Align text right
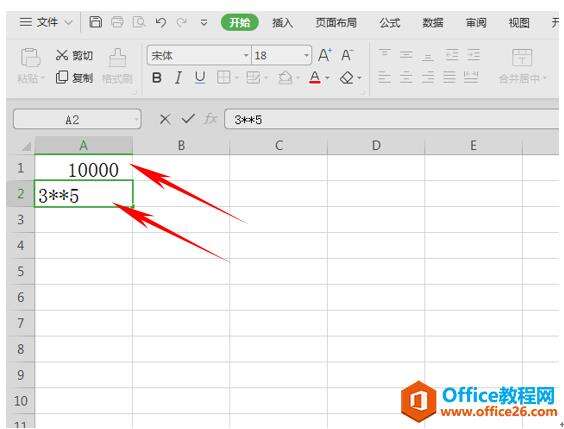This screenshot has width=564, height=429. 428,77
